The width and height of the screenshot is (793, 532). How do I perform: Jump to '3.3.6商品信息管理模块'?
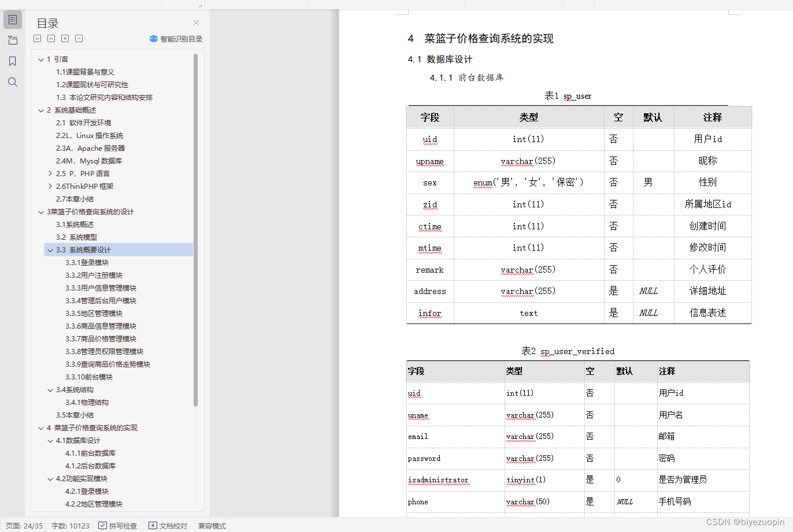tap(101, 326)
